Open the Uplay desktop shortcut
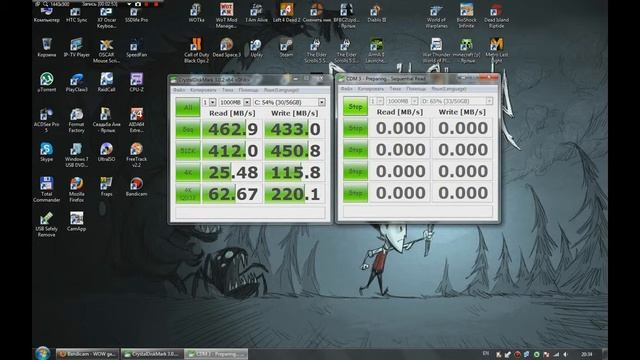Screen dimensions: 640x360 (256, 47)
